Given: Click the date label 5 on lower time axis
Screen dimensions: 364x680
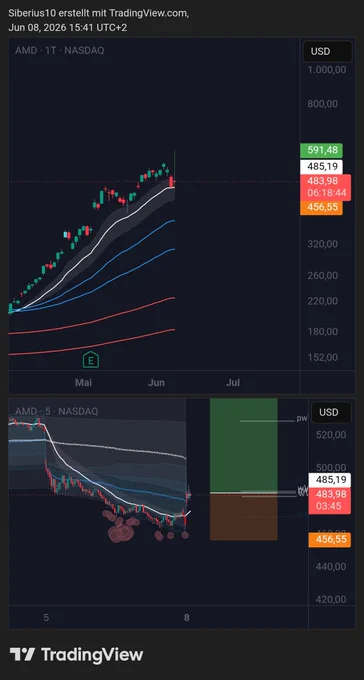Looking at the screenshot, I should click(x=46, y=618).
